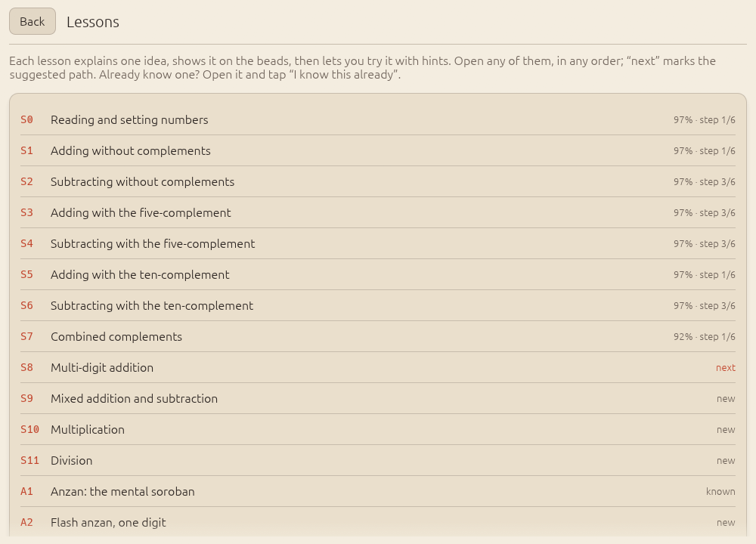
Task: Select Adding with the five-complement lesson
Action: 377,212
